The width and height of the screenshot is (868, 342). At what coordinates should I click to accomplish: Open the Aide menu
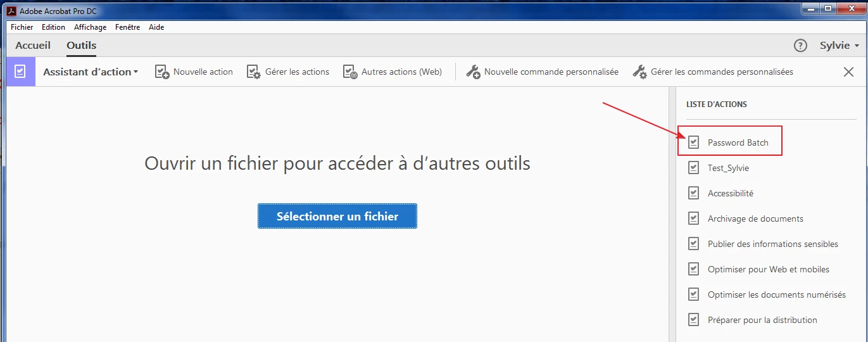156,27
